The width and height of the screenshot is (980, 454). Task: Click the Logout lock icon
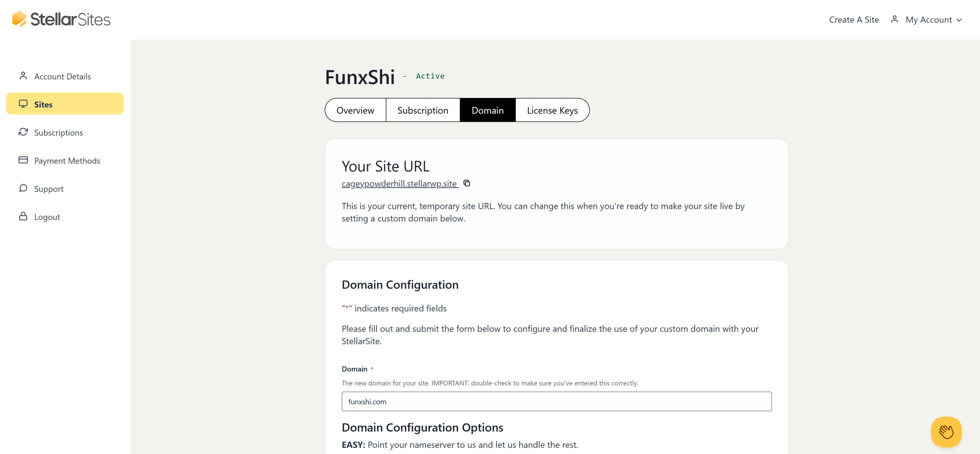click(23, 216)
